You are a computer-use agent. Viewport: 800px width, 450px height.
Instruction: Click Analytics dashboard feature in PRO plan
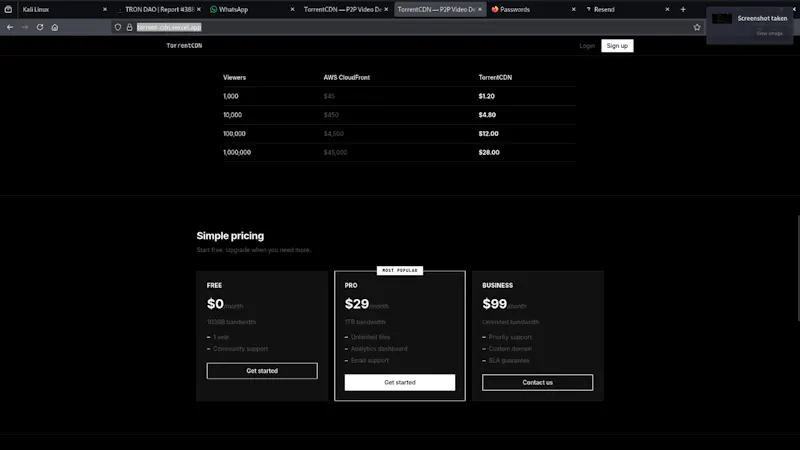coord(379,349)
